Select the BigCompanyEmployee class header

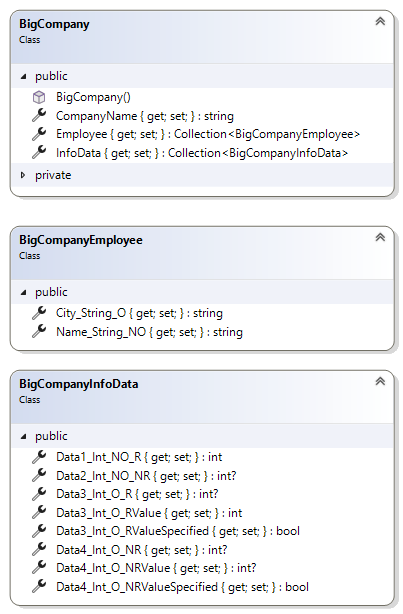point(202,253)
